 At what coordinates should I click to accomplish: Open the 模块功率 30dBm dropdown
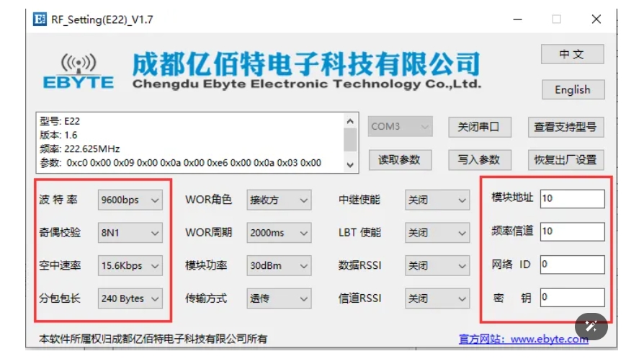[x=279, y=266]
